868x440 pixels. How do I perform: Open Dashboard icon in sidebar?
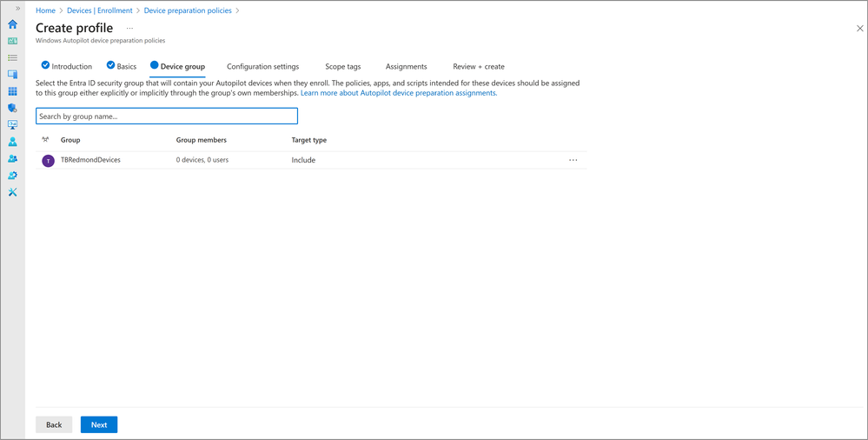[x=13, y=41]
